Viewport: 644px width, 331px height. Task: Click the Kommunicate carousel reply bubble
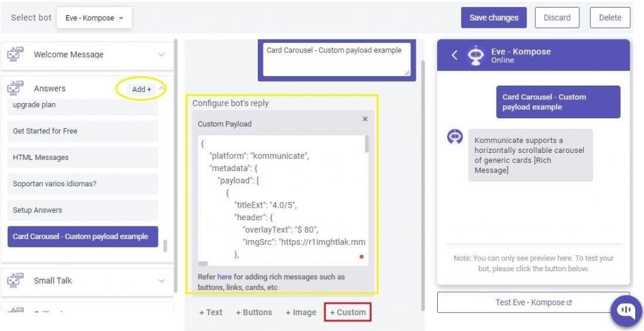tap(530, 155)
